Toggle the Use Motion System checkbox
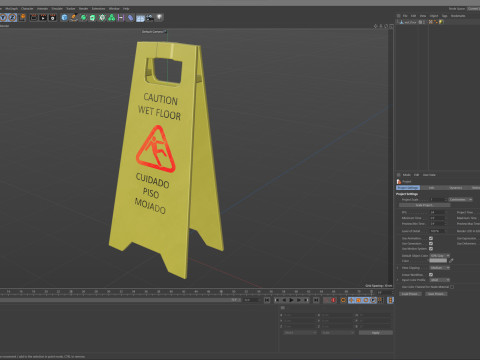480x360 pixels. coord(431,249)
